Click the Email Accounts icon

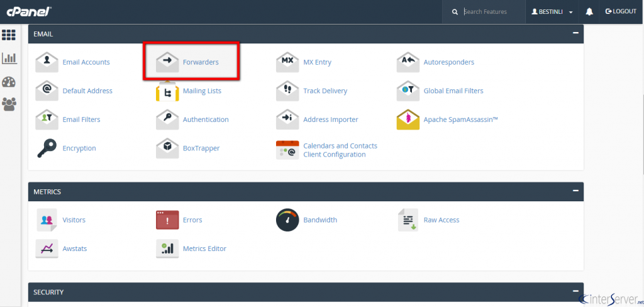pyautogui.click(x=47, y=62)
